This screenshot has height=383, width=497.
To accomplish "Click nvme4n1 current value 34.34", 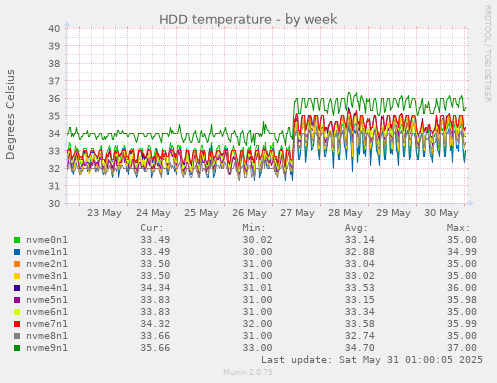I will click(155, 288).
